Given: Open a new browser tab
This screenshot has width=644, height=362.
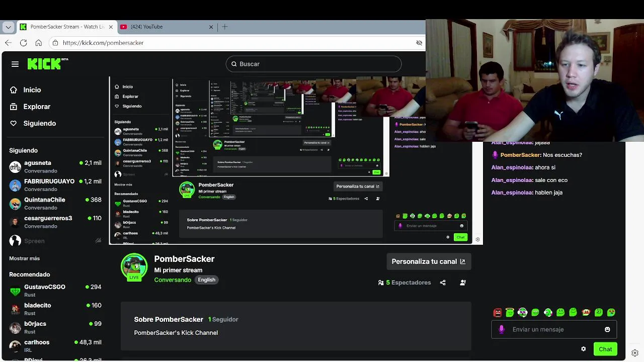Looking at the screenshot, I should (225, 27).
